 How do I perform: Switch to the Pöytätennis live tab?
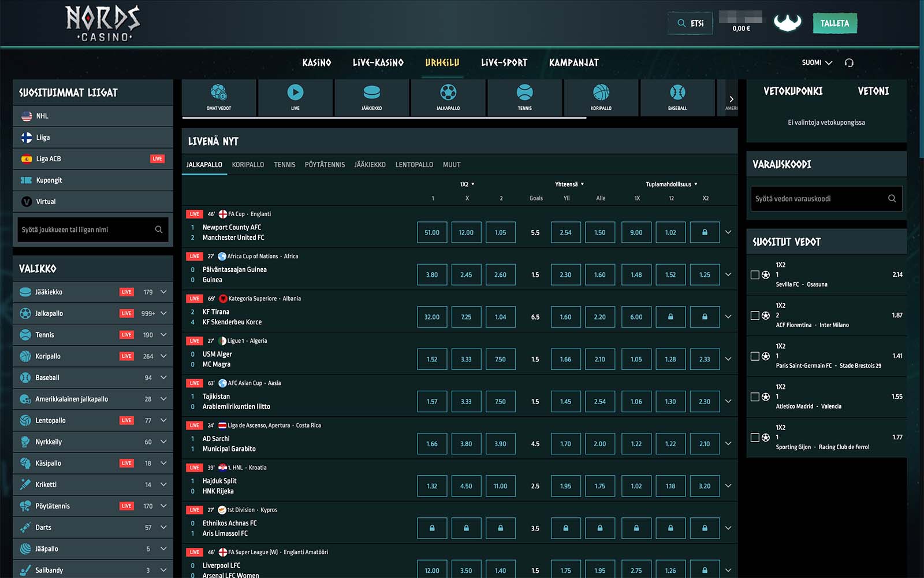point(325,165)
